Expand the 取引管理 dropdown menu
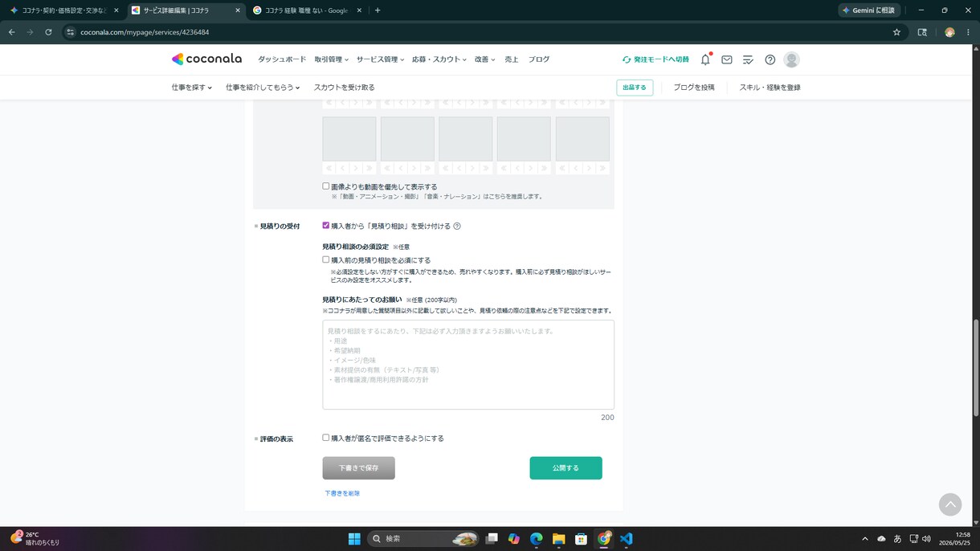Screen dimensions: 980x551 (x=332, y=59)
